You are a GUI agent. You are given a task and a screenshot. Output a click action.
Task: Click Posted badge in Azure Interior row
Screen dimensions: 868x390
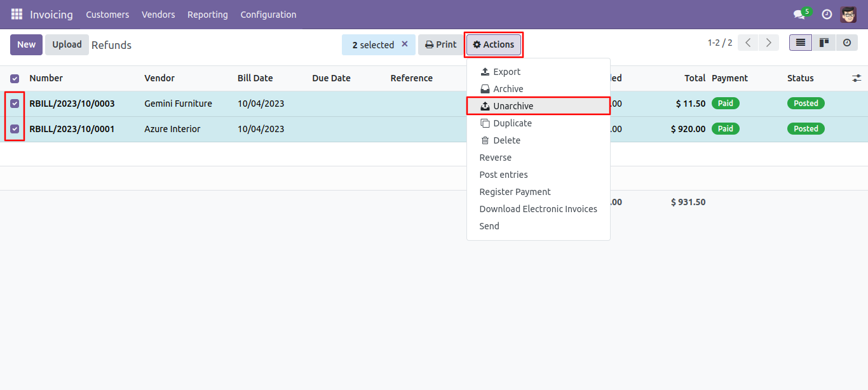pos(806,128)
